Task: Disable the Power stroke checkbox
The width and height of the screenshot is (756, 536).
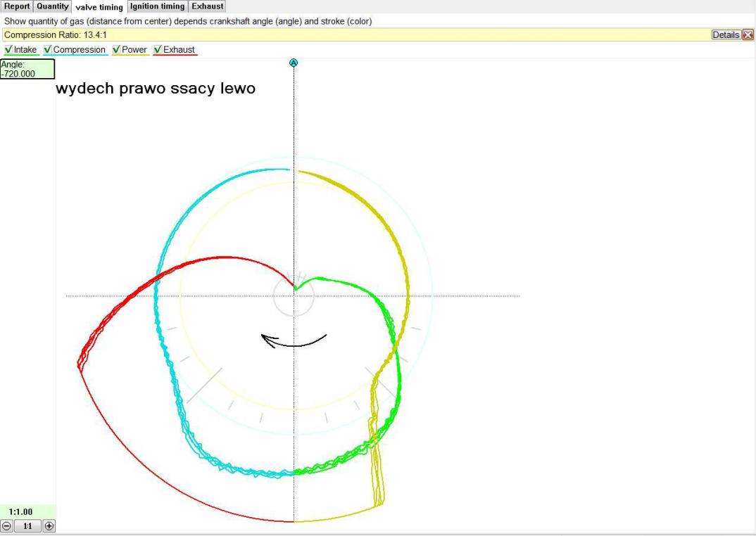Action: pyautogui.click(x=117, y=50)
